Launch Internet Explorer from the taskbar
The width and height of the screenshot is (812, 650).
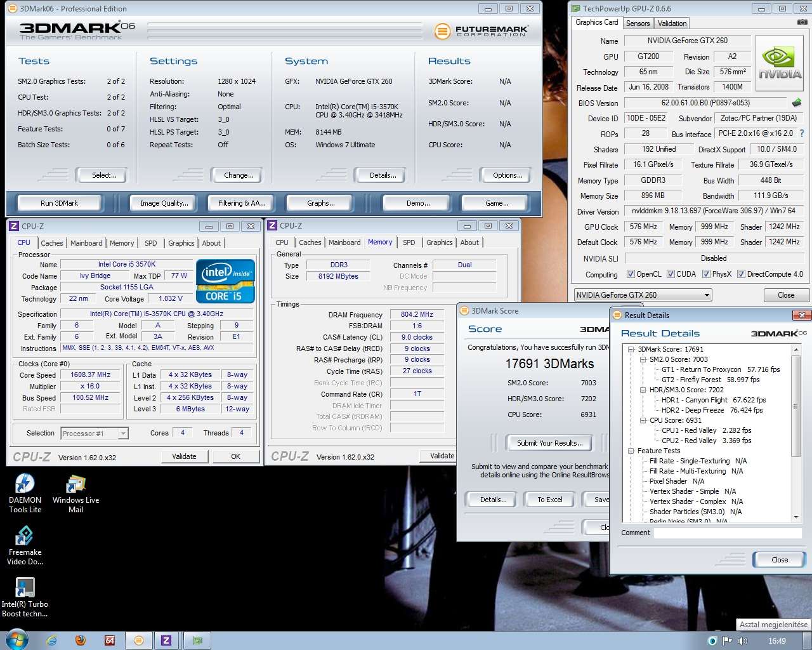click(52, 640)
